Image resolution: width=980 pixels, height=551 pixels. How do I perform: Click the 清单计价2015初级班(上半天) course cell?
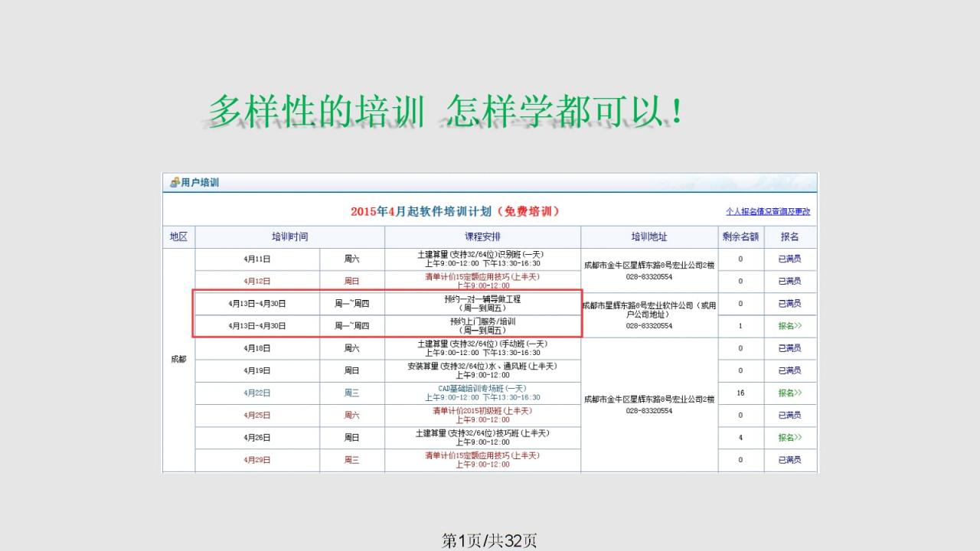point(483,415)
